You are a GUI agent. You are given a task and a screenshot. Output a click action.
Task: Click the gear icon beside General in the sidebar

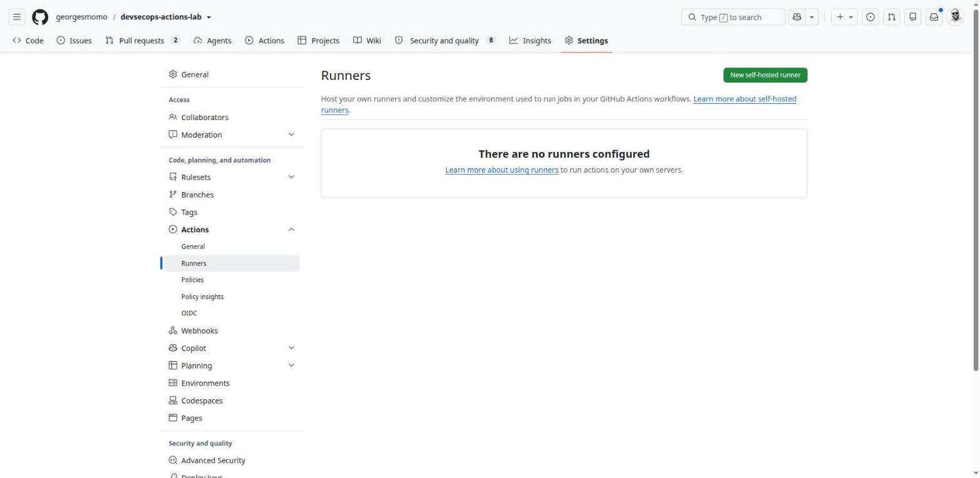coord(173,74)
